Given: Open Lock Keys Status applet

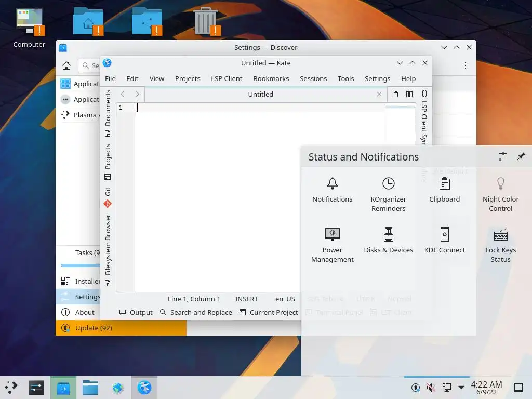Looking at the screenshot, I should 500,245.
